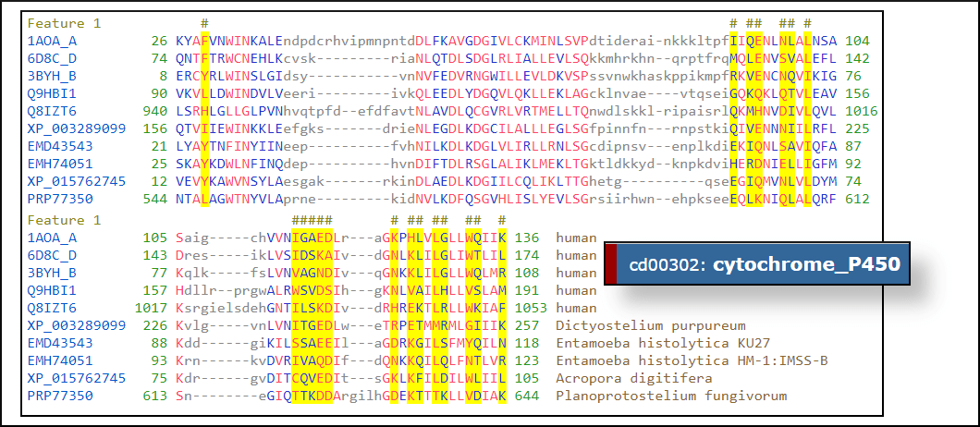Image resolution: width=980 pixels, height=427 pixels.
Task: Open the 3BYH_B accession on the row starting 8
Action: click(x=53, y=77)
